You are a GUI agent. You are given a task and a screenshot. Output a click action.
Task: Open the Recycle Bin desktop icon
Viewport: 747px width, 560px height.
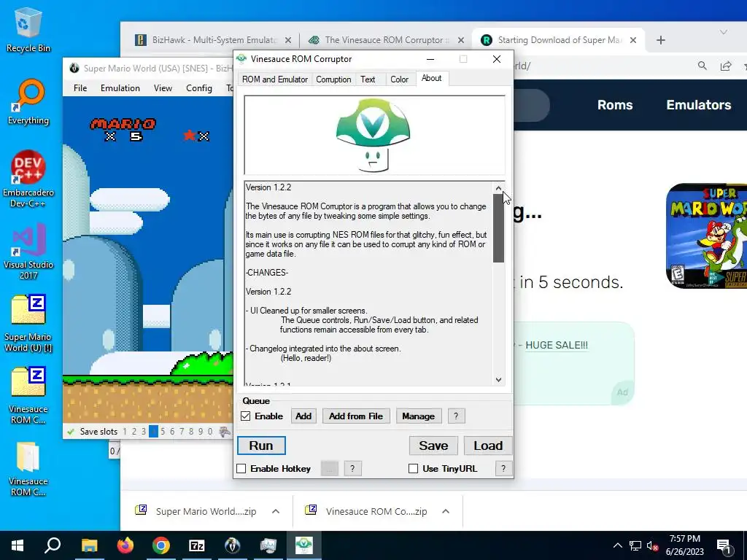[x=28, y=29]
